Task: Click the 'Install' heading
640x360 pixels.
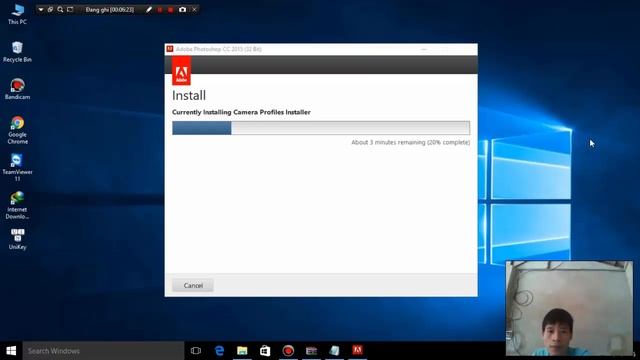Action: click(189, 96)
